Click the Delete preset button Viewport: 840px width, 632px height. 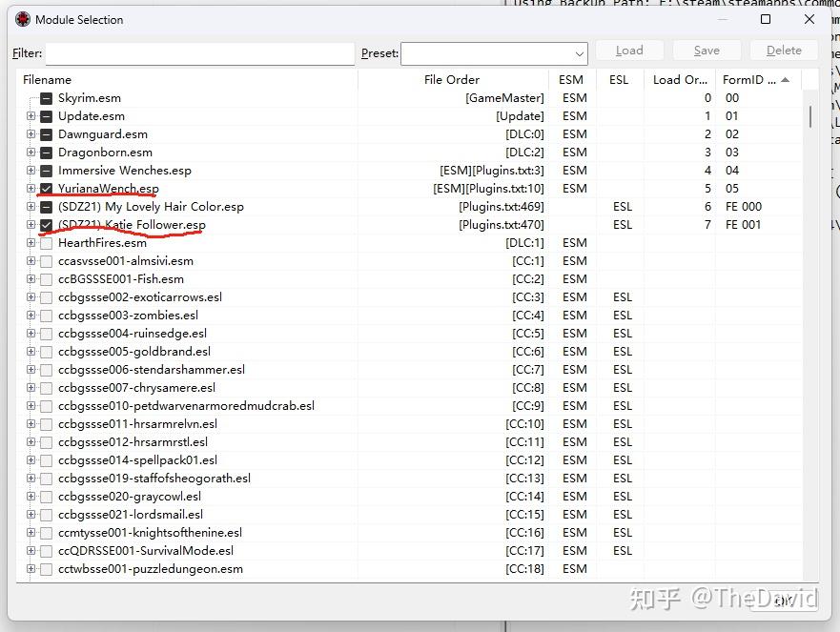tap(784, 51)
